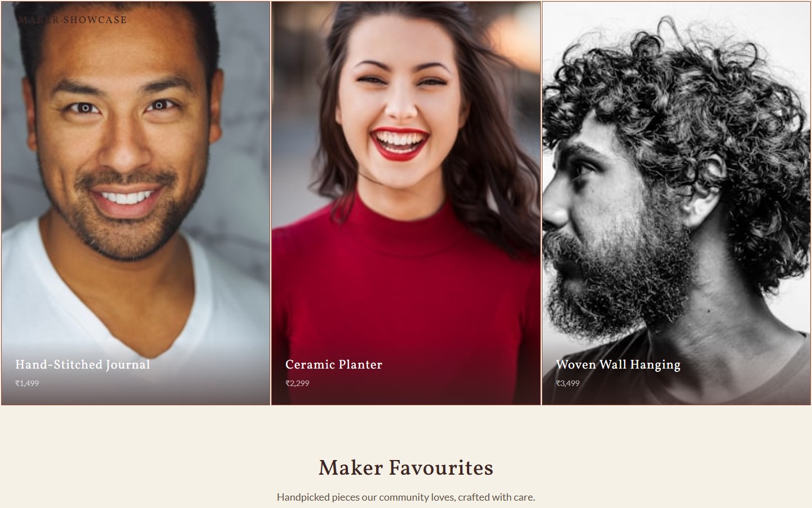Select the ₹3,499 price label
812x508 pixels.
point(568,383)
